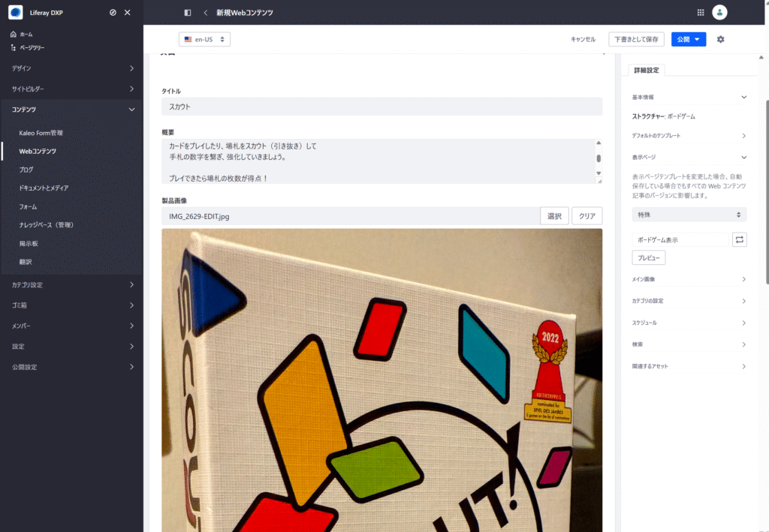The width and height of the screenshot is (769, 532).
Task: Open the 特殊 display page select box
Action: (x=689, y=215)
